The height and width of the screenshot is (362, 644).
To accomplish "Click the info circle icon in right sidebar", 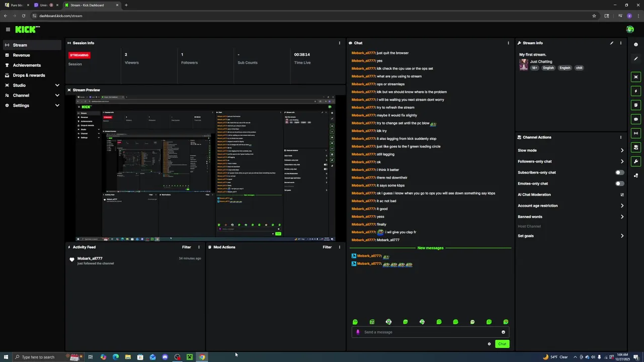I will [x=636, y=45].
